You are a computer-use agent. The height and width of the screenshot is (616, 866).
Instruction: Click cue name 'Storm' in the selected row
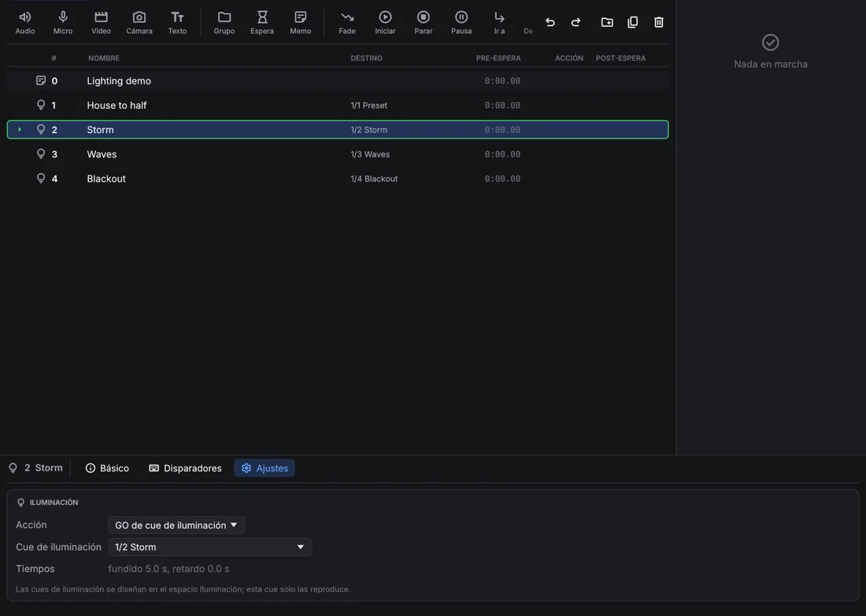click(x=100, y=130)
